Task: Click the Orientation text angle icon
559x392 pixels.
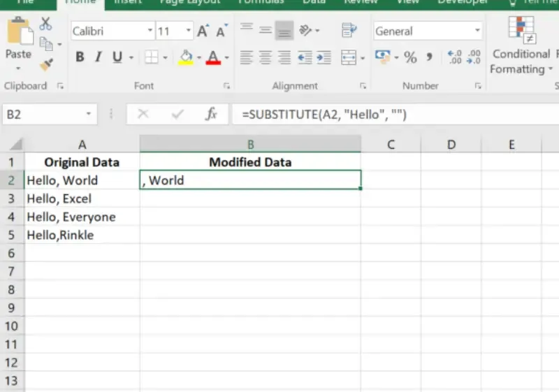Action: click(x=305, y=30)
